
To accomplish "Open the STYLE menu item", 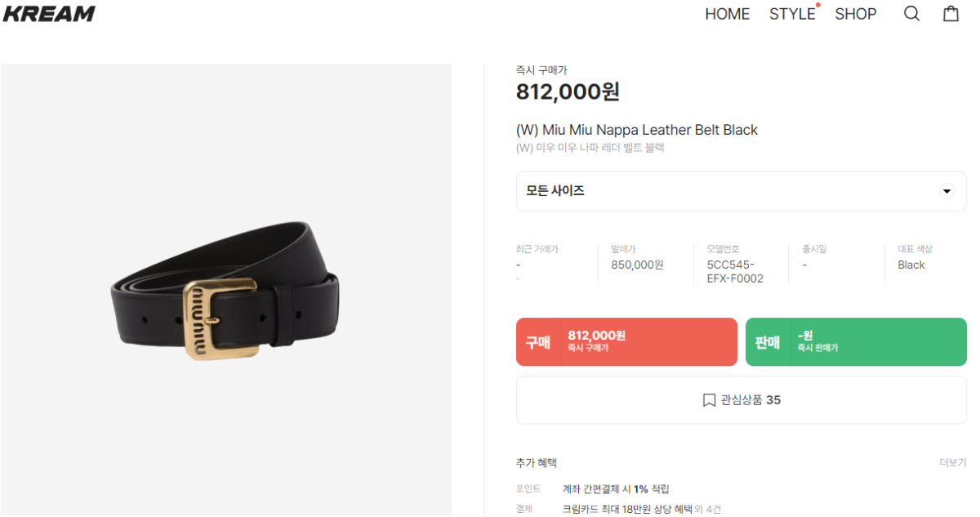I will pyautogui.click(x=792, y=14).
